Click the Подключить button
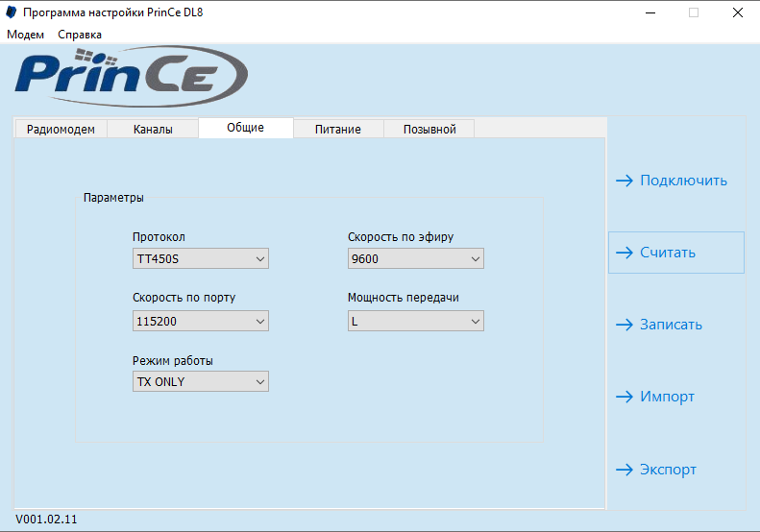This screenshot has height=532, width=760. [675, 181]
